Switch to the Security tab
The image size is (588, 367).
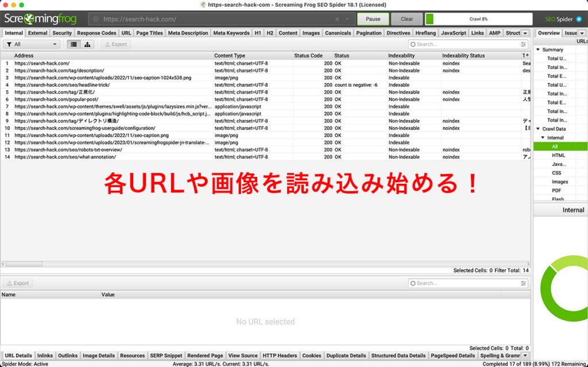tap(62, 33)
